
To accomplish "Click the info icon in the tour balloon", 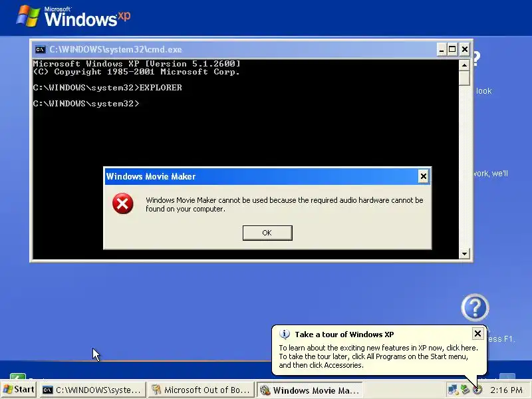I will [285, 334].
